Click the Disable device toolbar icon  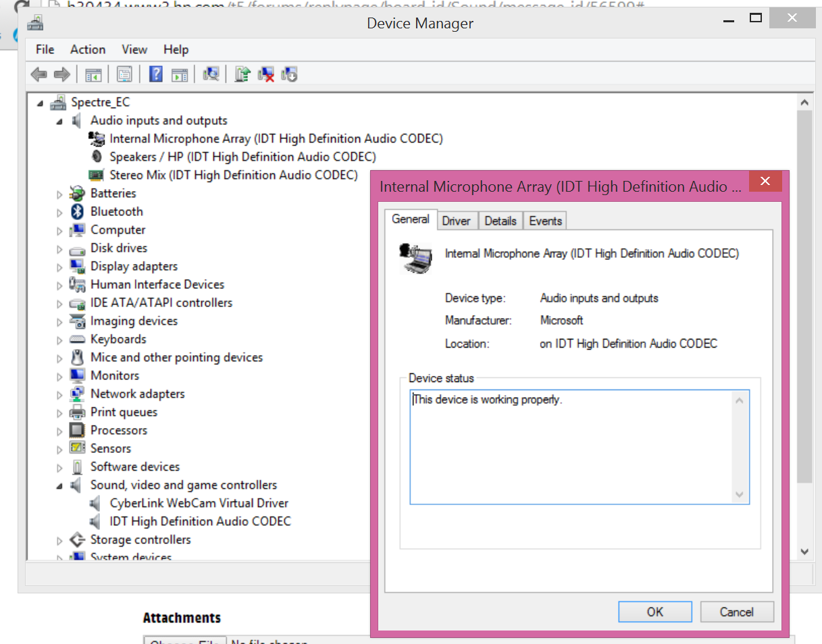(x=289, y=74)
